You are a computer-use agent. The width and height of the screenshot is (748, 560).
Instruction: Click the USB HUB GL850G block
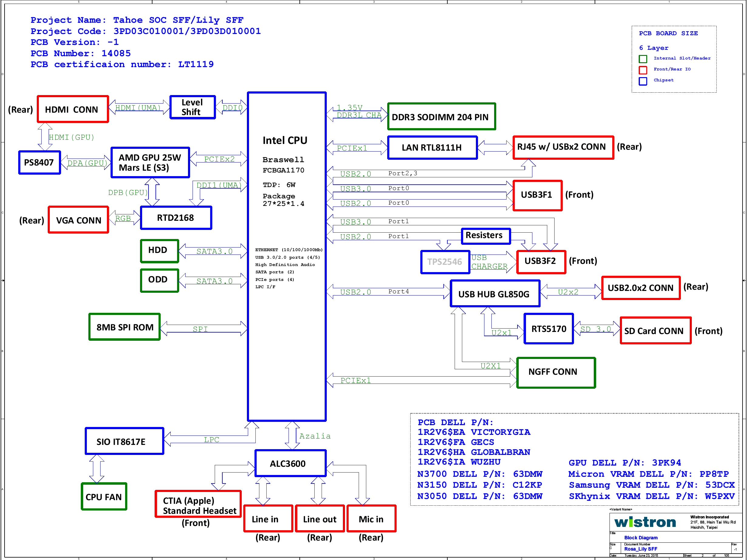tap(495, 294)
